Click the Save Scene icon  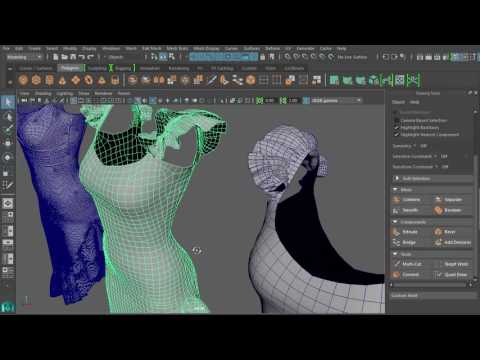coord(73,57)
